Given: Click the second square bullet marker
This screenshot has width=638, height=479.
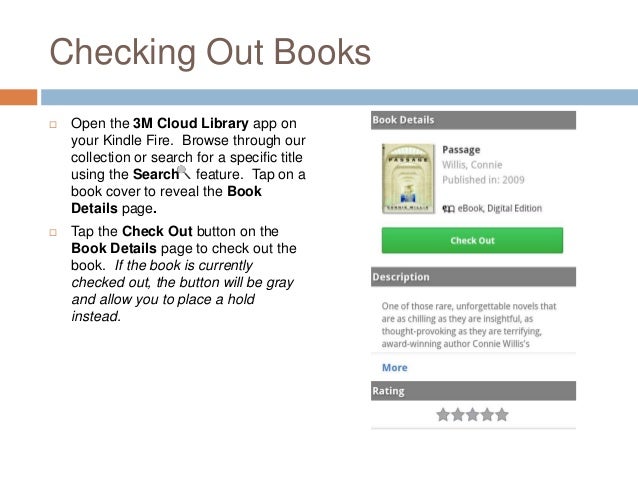Looking at the screenshot, I should tap(53, 232).
